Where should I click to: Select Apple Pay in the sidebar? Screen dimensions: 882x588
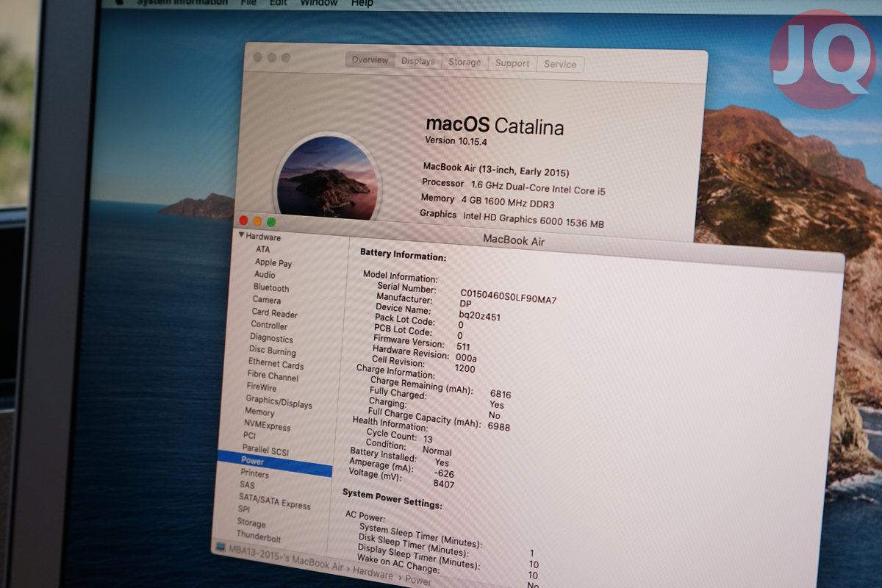(x=273, y=262)
